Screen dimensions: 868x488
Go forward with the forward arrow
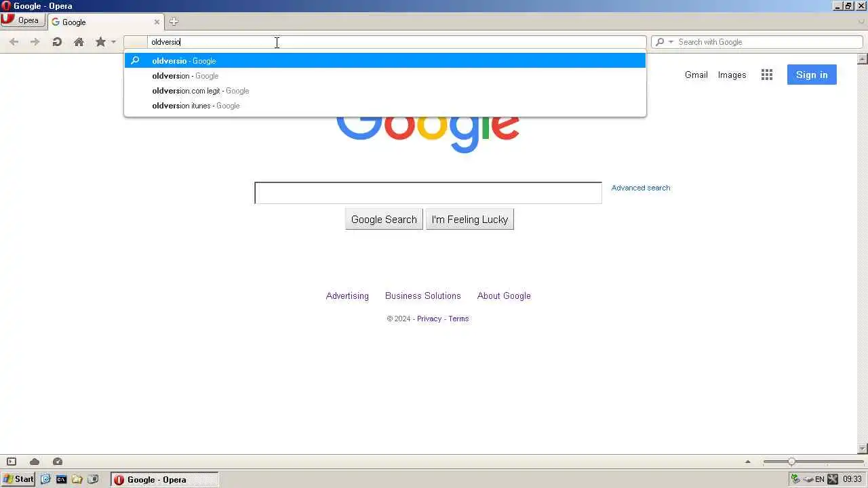coord(35,42)
